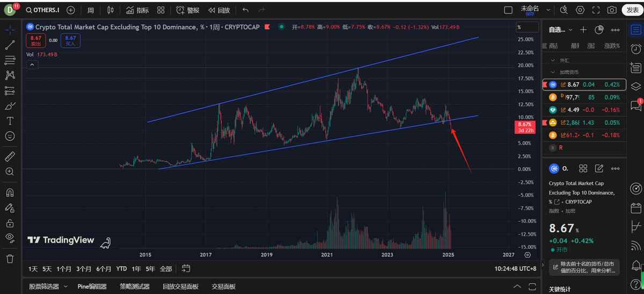Select the ruler measure tool
This screenshot has height=294, width=644.
(x=10, y=156)
